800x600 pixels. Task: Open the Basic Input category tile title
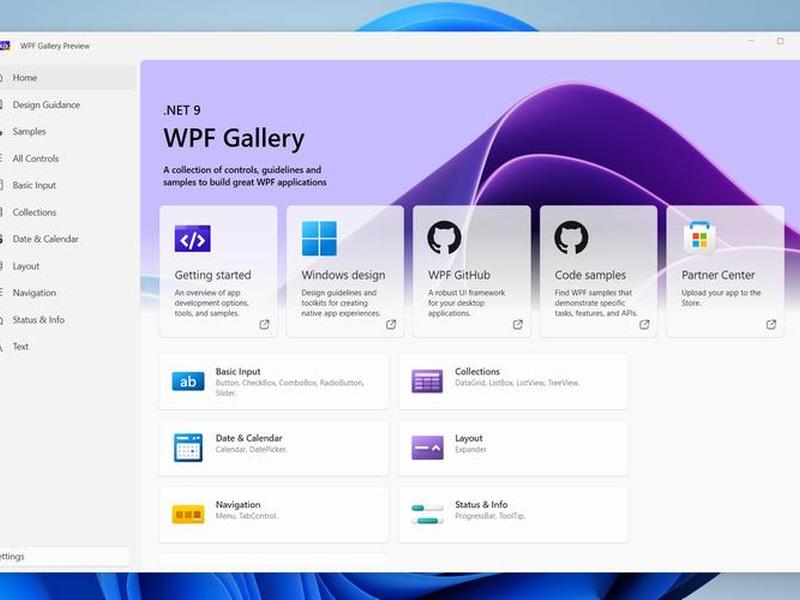click(238, 371)
